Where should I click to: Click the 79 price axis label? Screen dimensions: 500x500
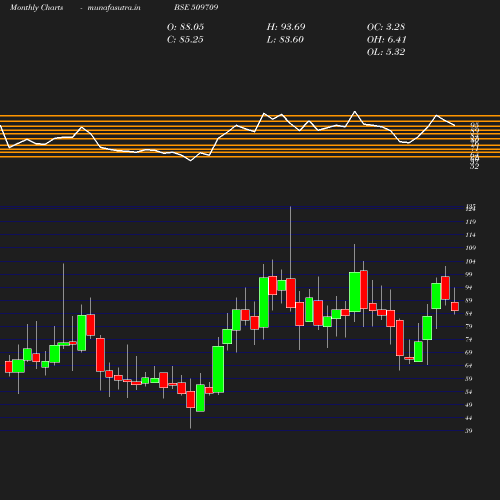[x=469, y=326]
